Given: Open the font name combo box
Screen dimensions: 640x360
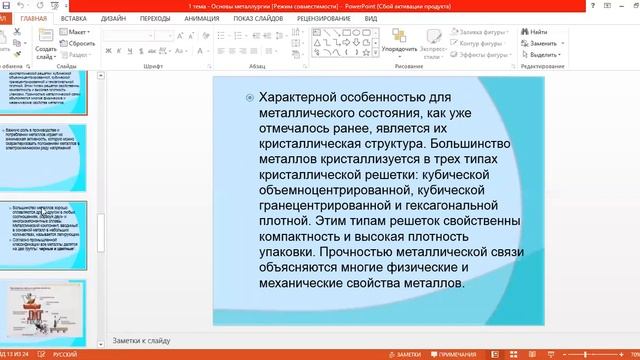Looking at the screenshot, I should pos(129,36).
